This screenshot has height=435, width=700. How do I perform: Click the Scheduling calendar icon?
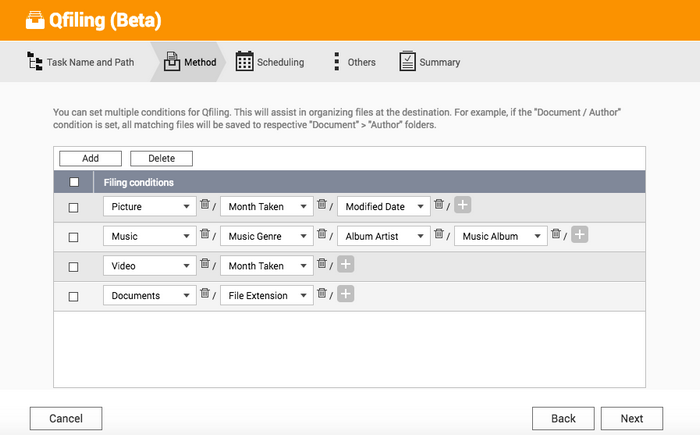[244, 61]
